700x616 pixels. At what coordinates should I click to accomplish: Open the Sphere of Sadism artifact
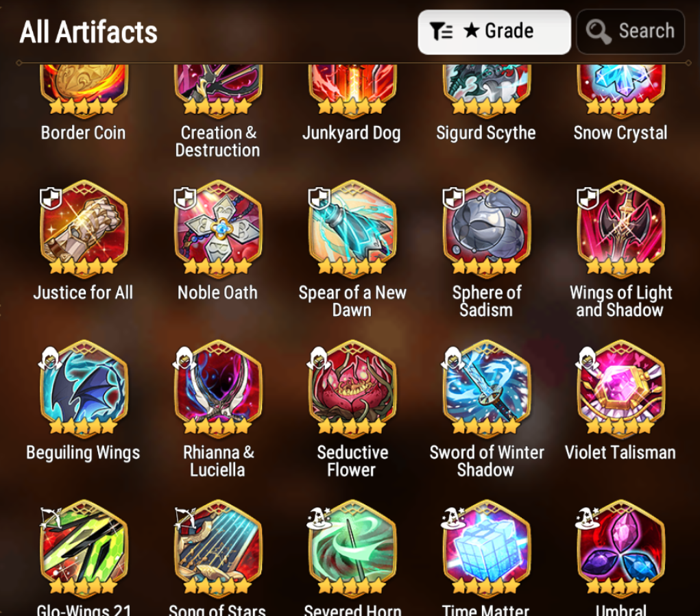[487, 228]
